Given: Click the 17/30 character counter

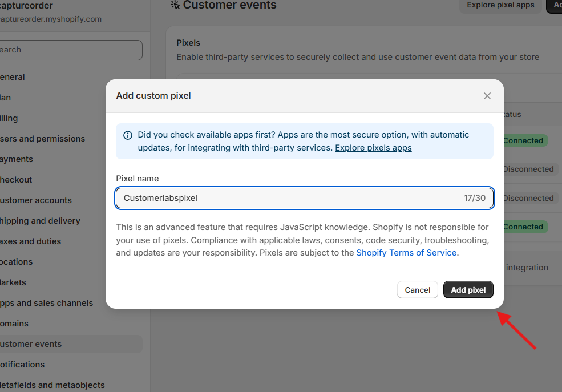Looking at the screenshot, I should pos(475,198).
